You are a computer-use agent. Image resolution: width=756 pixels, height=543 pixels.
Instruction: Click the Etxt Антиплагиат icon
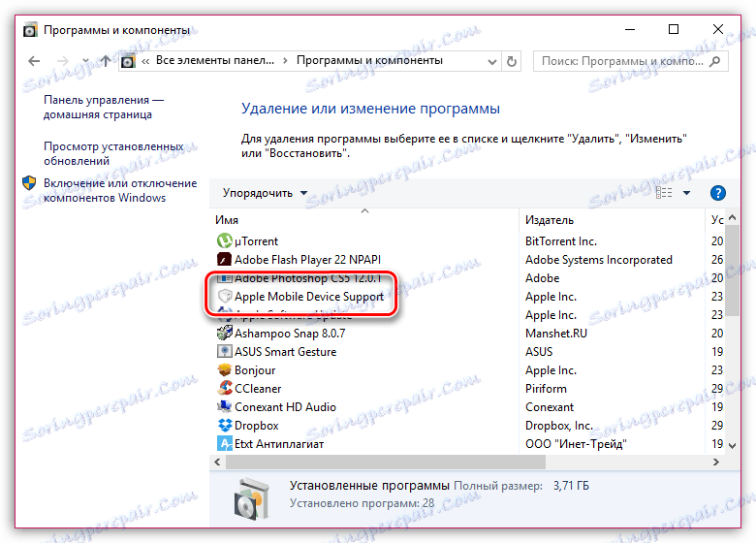pyautogui.click(x=224, y=443)
